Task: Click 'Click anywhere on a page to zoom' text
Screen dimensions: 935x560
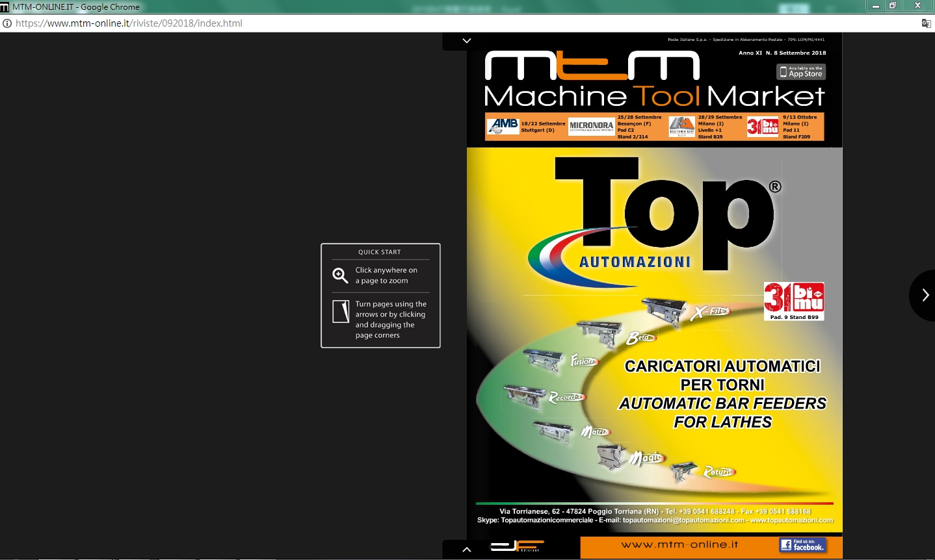Action: 386,275
